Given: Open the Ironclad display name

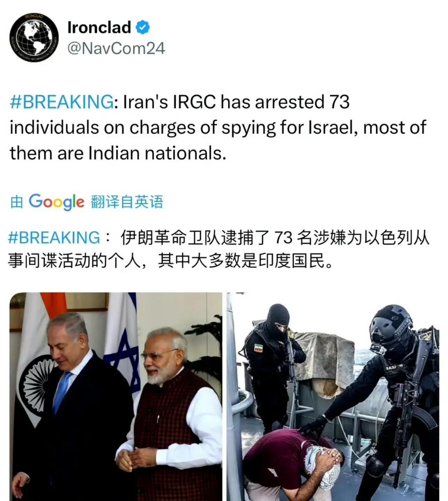Looking at the screenshot, I should [x=99, y=27].
